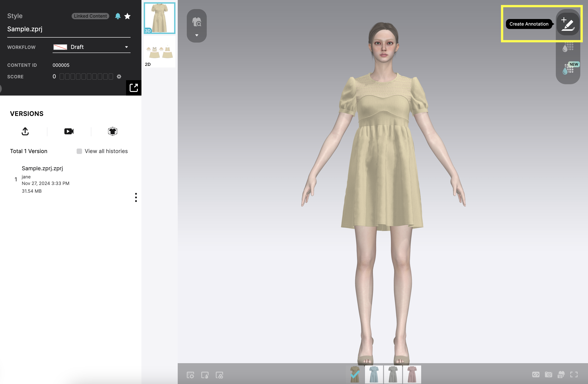Viewport: 588px width, 384px height.
Task: Open the external link icon in header
Action: 134,88
